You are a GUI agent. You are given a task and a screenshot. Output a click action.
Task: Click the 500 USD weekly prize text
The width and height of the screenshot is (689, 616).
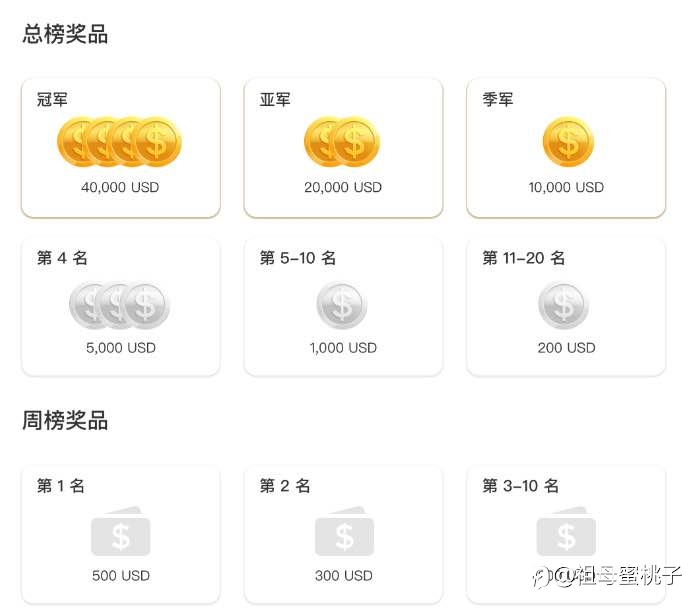pos(121,576)
